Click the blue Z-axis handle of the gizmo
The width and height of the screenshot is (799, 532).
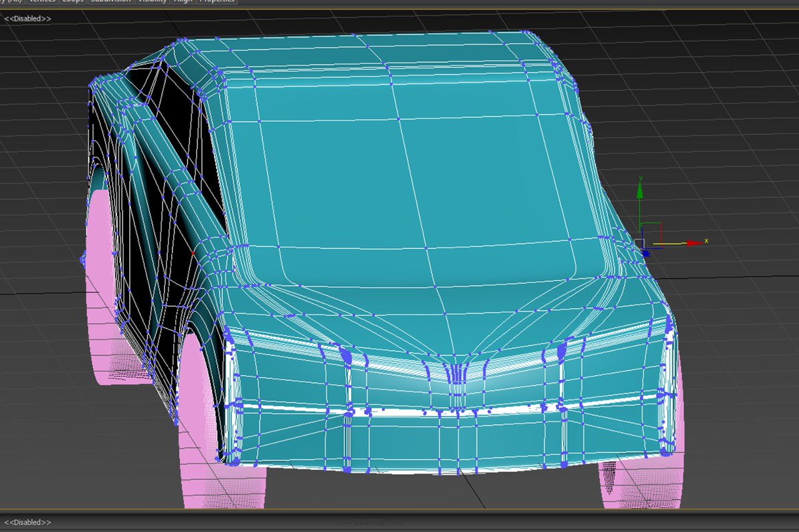tap(645, 253)
